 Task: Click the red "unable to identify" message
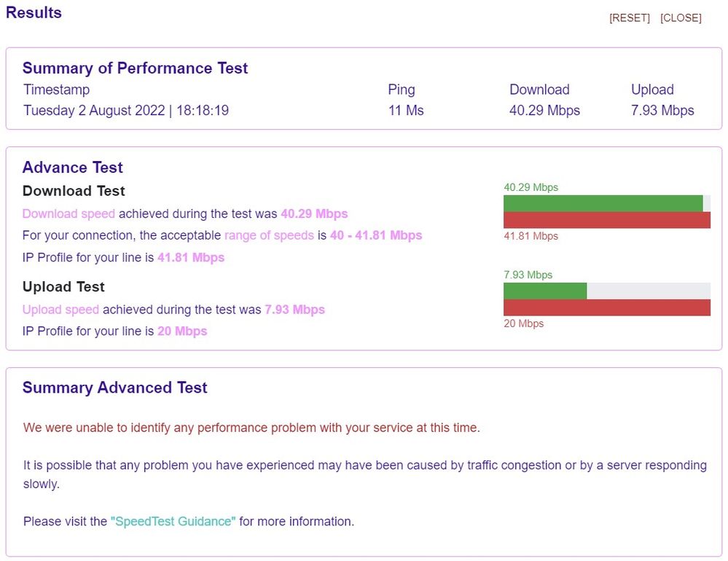[251, 428]
